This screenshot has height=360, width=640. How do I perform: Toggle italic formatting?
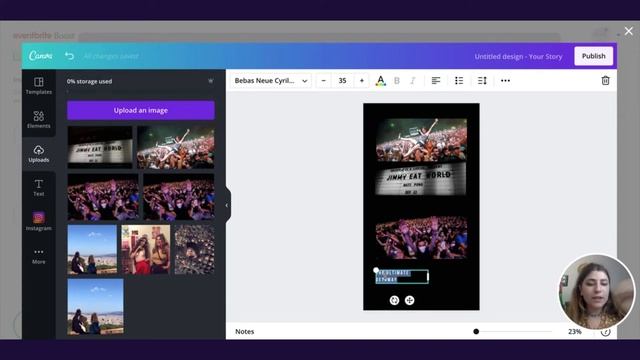pos(413,81)
